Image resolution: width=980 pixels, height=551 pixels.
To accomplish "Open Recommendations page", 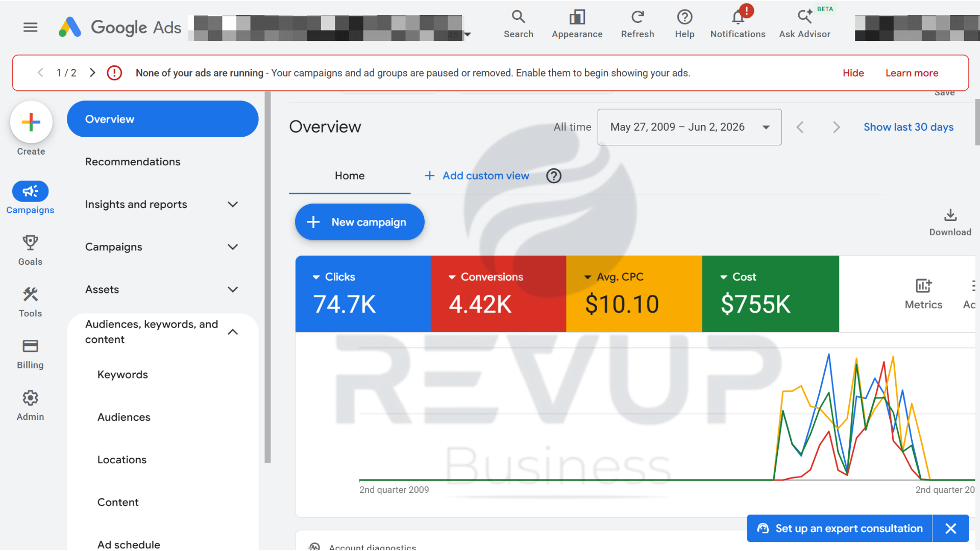I will click(x=133, y=162).
